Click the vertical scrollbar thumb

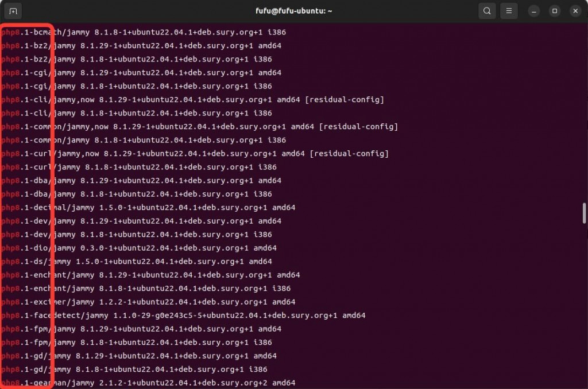pos(584,213)
